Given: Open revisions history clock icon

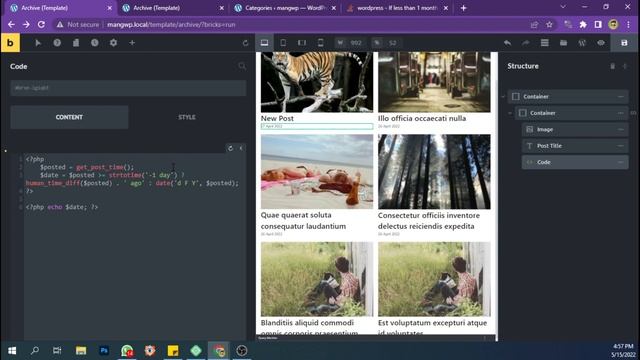Looking at the screenshot, I should pyautogui.click(x=95, y=43).
